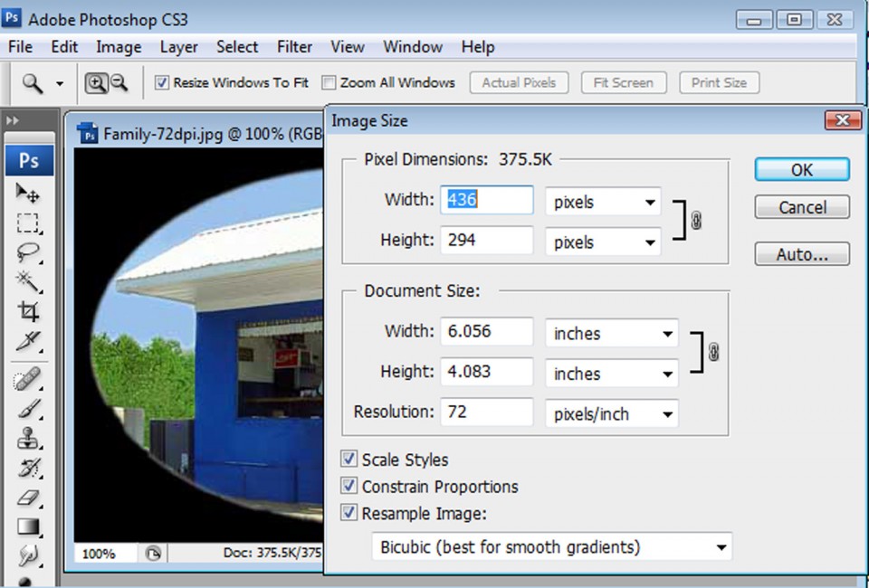Screen dimensions: 869x588
Task: Click the Fit Screen button
Action: (623, 82)
